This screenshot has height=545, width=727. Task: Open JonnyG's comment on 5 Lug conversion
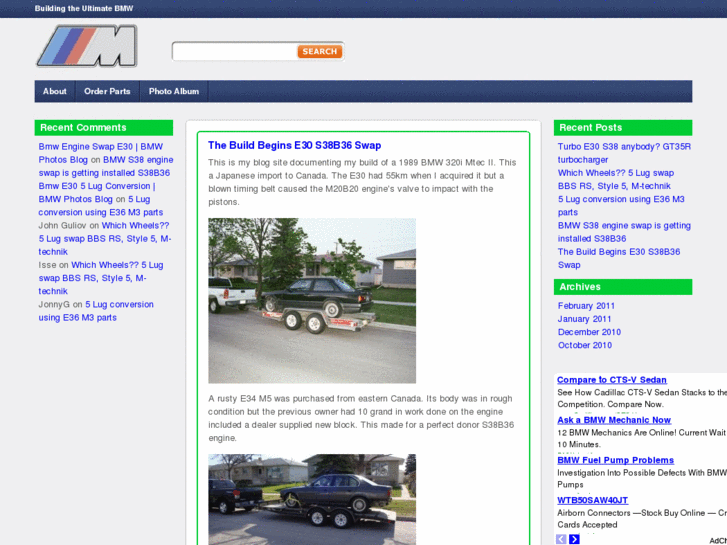pos(96,311)
